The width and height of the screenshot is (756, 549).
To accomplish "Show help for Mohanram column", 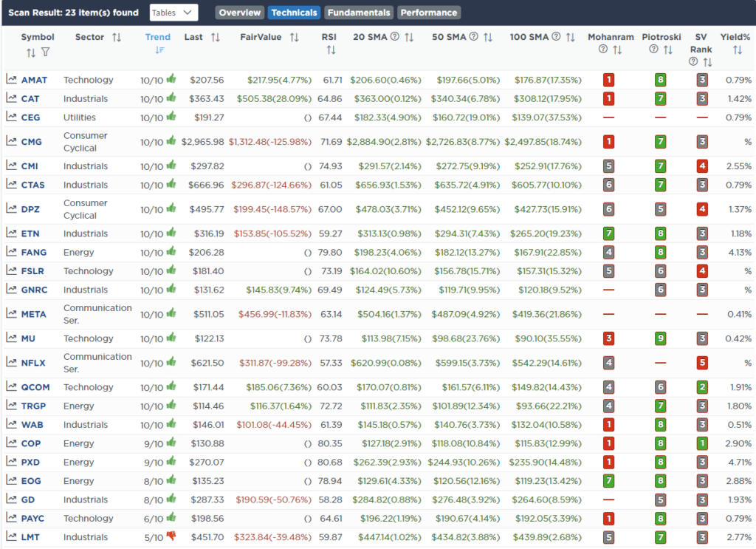I will (602, 49).
